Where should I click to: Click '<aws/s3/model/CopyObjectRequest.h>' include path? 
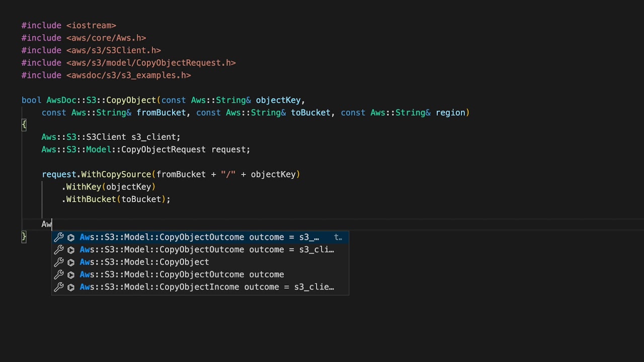151,63
